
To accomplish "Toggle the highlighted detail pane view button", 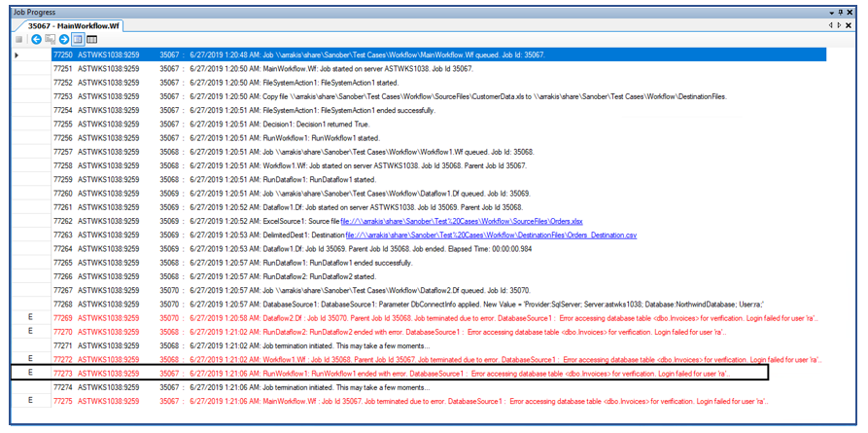I will (x=78, y=40).
